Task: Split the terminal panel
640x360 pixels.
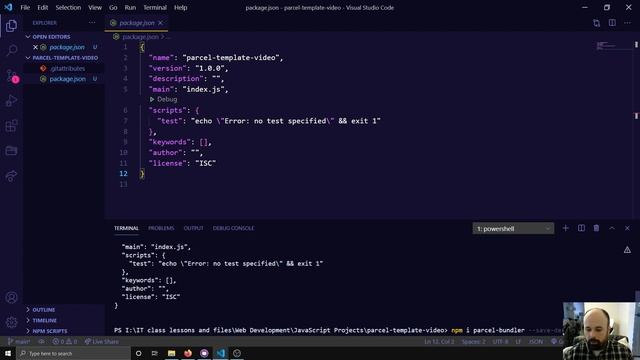Action: click(581, 228)
